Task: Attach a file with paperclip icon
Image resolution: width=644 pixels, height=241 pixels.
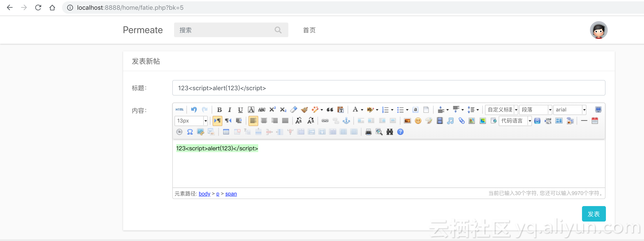Action: (x=461, y=121)
